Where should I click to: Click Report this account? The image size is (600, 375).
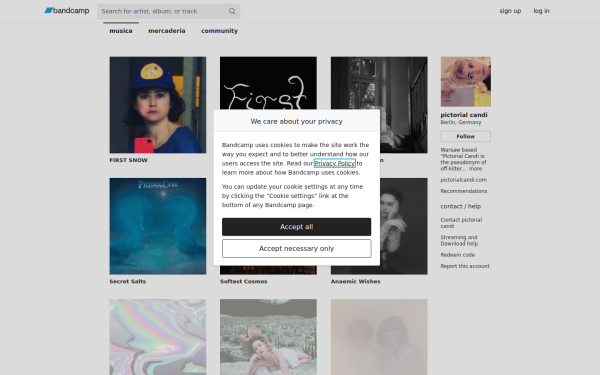465,266
